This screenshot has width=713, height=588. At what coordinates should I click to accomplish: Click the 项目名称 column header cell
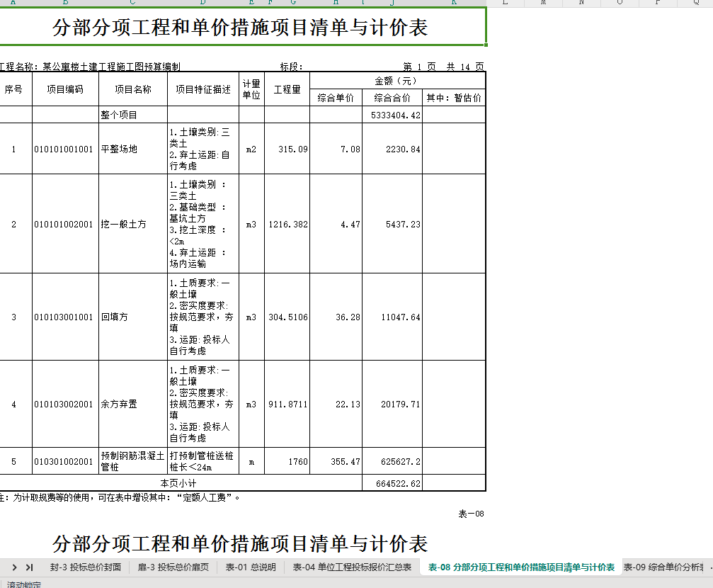coord(133,89)
